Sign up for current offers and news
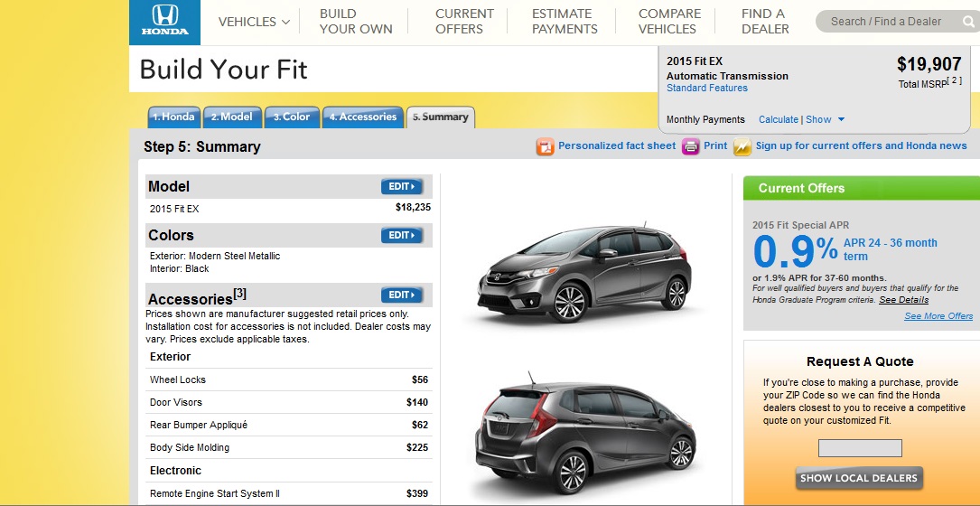Screen dimensions: 980x506 862,145
